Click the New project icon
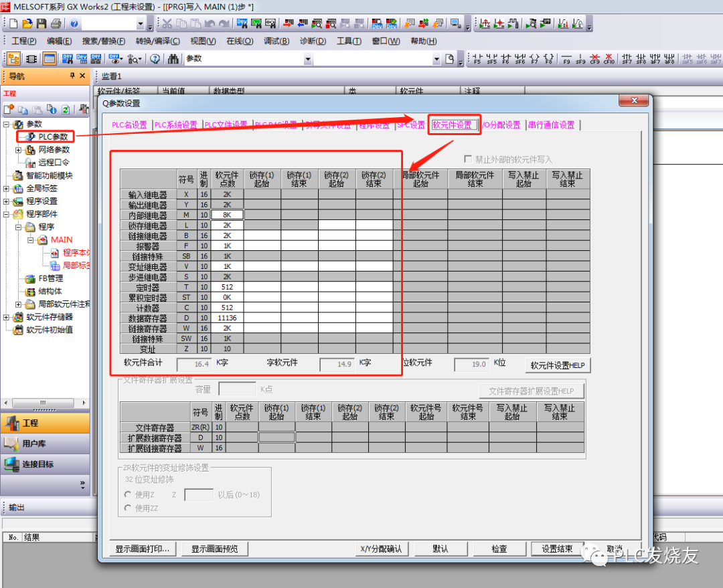Screen dimensions: 723x588 tap(13, 24)
